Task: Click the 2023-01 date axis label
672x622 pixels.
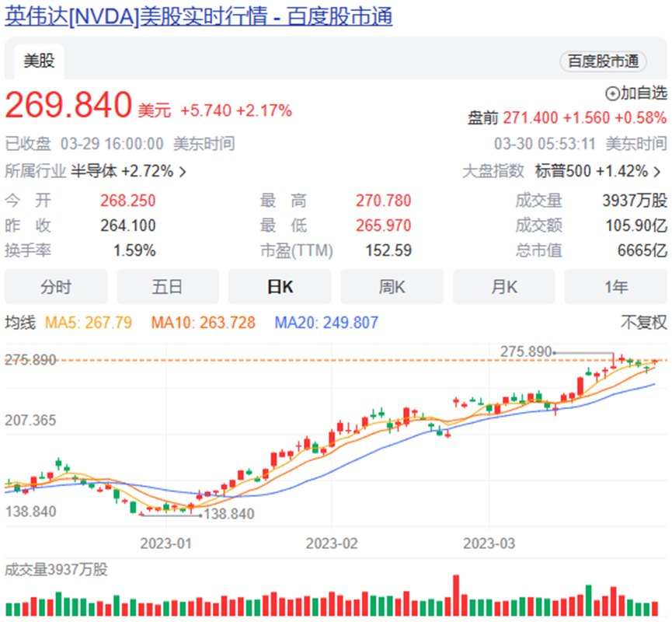Action: (x=165, y=543)
